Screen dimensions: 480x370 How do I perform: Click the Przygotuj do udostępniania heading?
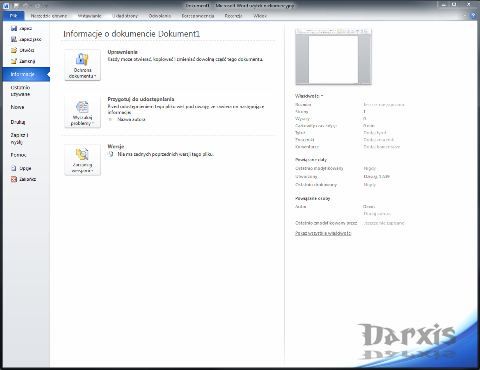tap(141, 99)
